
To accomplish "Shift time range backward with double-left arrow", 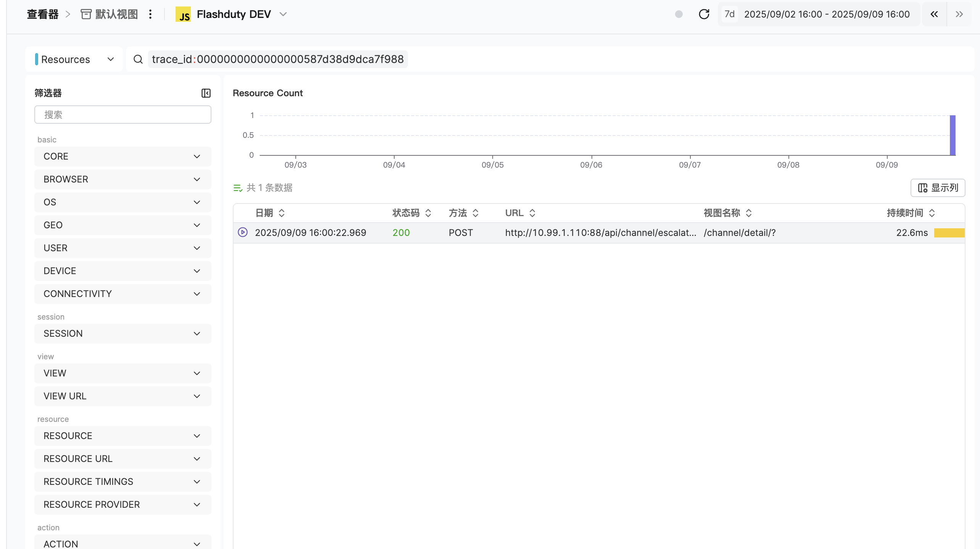I will (x=934, y=14).
